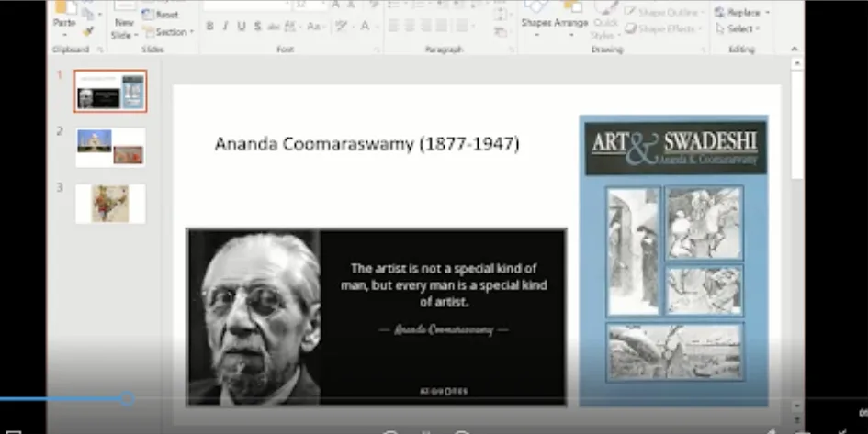Select slide 2 thumbnail with Taj Mahal
The image size is (868, 434).
111,147
